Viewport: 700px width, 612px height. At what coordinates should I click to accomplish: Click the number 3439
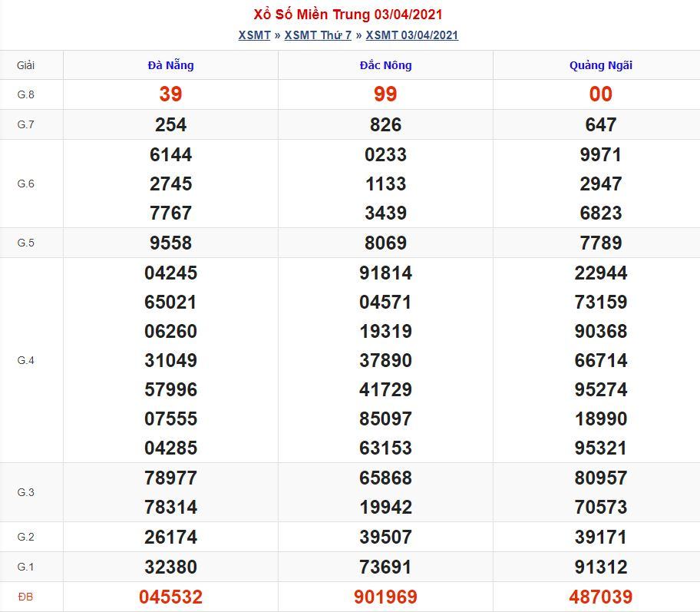(386, 213)
